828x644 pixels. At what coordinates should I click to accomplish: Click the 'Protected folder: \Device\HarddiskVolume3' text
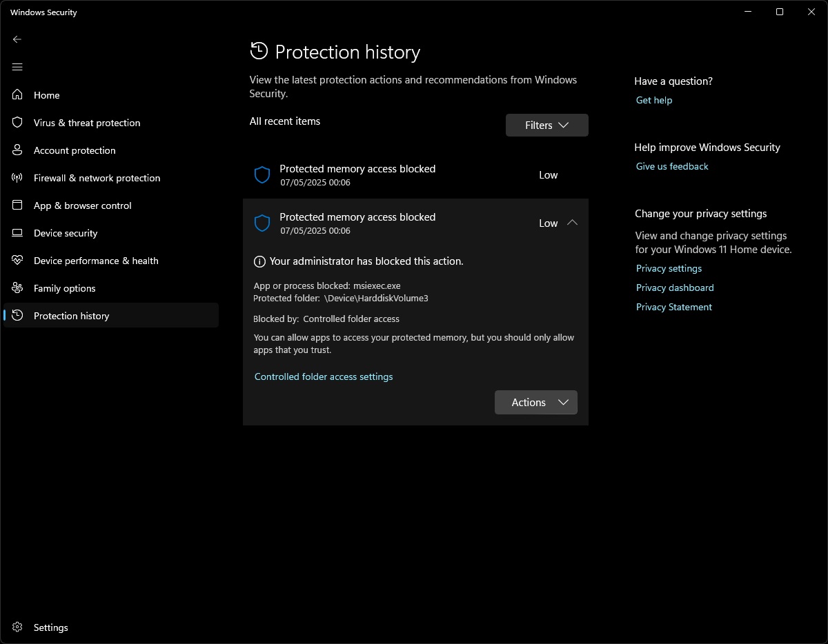pyautogui.click(x=341, y=298)
